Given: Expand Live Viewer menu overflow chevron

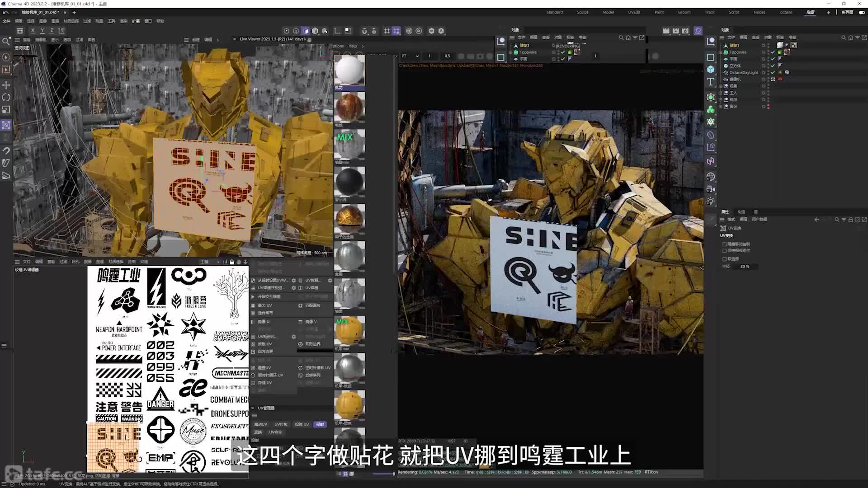Looking at the screenshot, I should [x=363, y=46].
